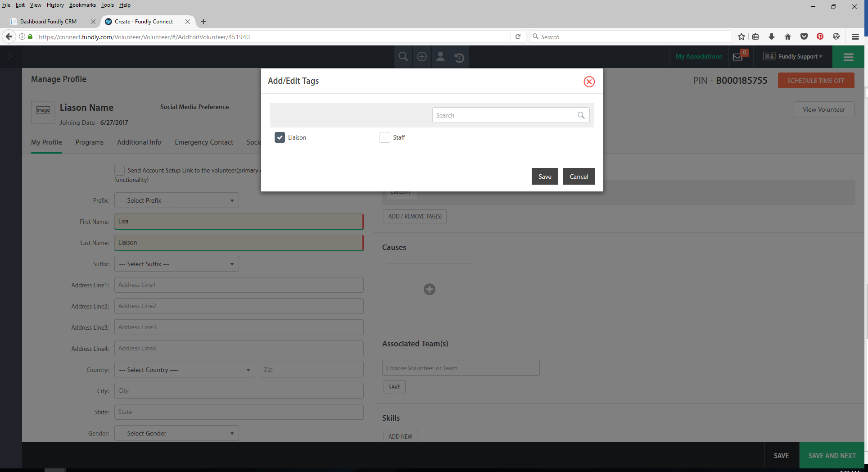Screen dimensions: 868x472
Task: Open the mail notifications icon
Action: [738, 57]
